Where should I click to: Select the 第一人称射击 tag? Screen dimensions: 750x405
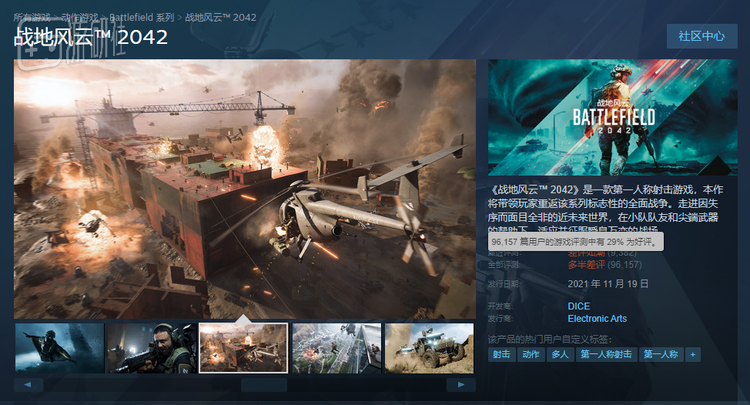(606, 354)
